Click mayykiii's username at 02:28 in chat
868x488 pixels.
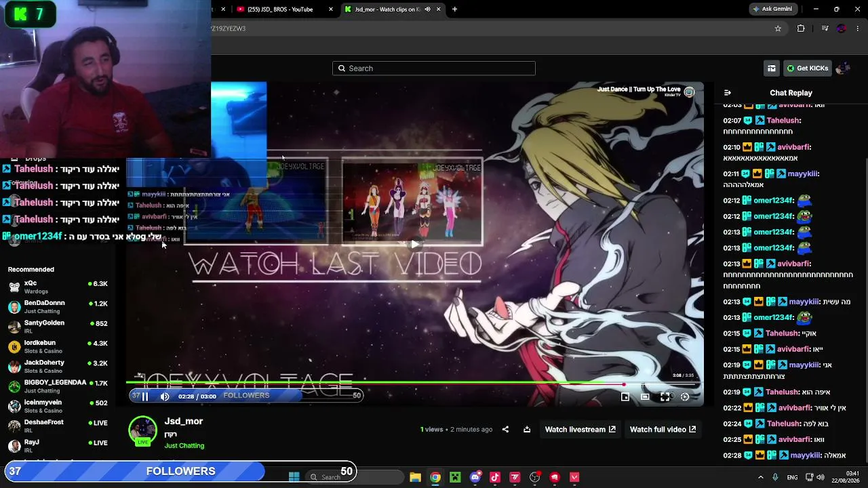click(x=806, y=455)
